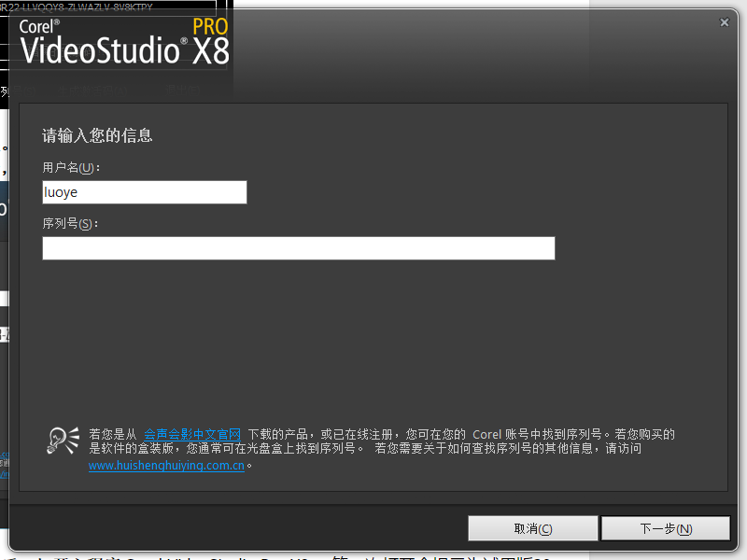Click the 序列号(S) label
Viewport: 747px width, 560px height.
pos(70,224)
